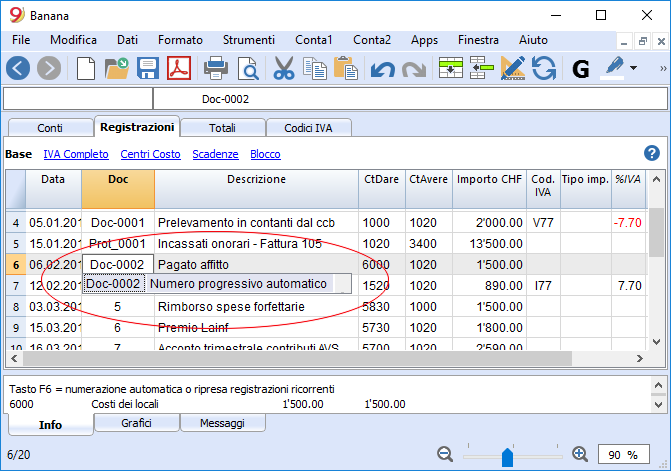Open the Apps menu
The image size is (671, 471).
[424, 40]
